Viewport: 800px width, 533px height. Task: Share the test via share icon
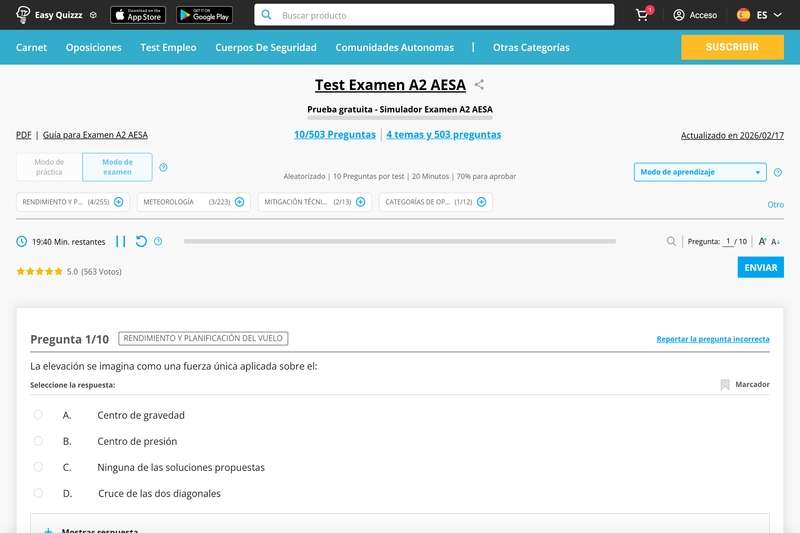pyautogui.click(x=479, y=85)
